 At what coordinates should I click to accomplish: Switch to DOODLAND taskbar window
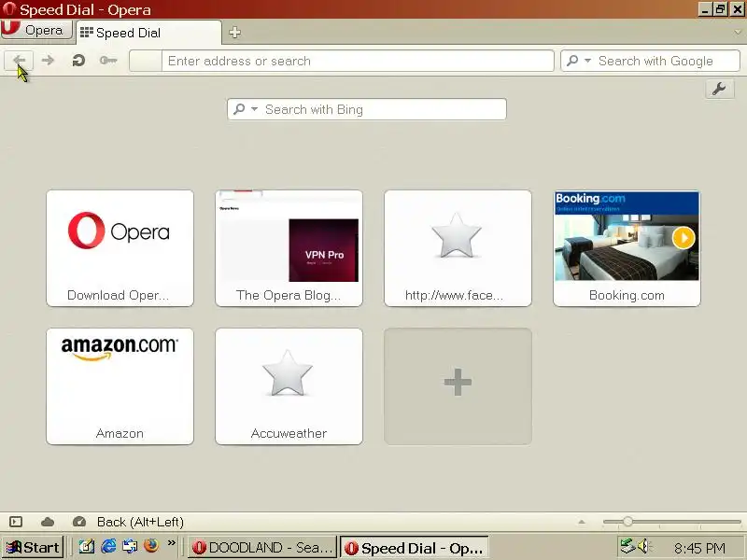click(262, 548)
